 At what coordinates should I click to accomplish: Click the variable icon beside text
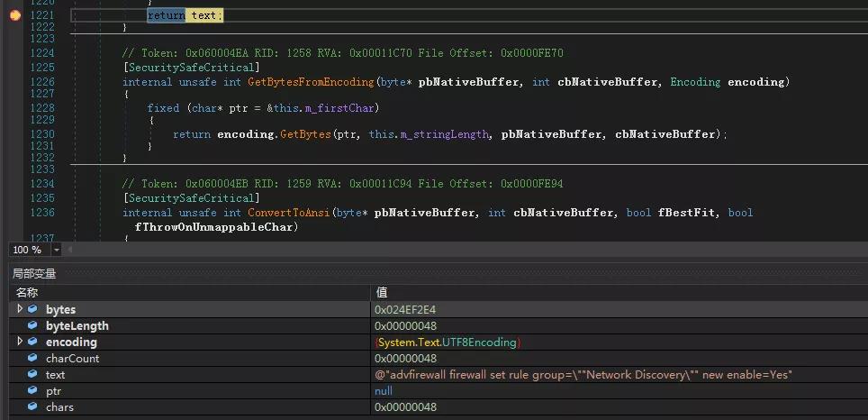[x=33, y=374]
